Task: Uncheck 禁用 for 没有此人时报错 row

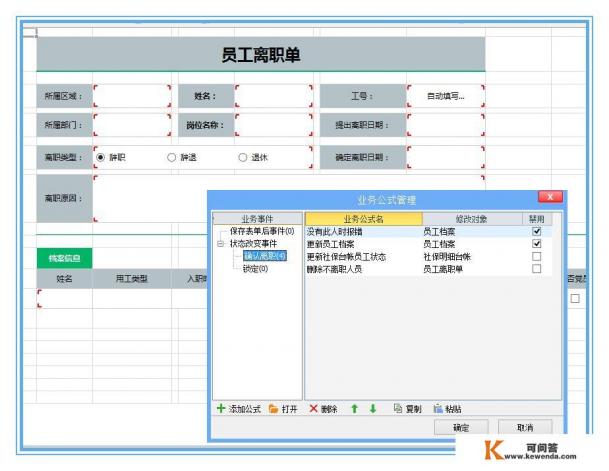Action: click(536, 231)
